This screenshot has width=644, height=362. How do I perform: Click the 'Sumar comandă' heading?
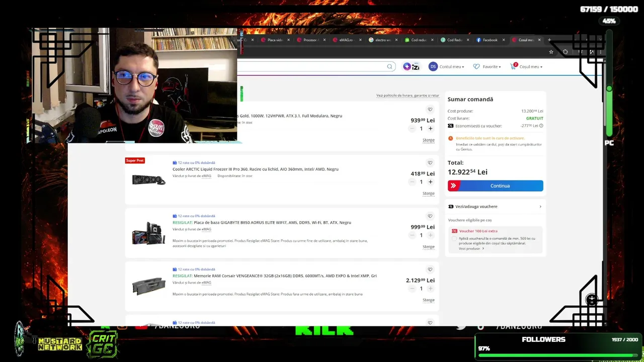click(470, 100)
